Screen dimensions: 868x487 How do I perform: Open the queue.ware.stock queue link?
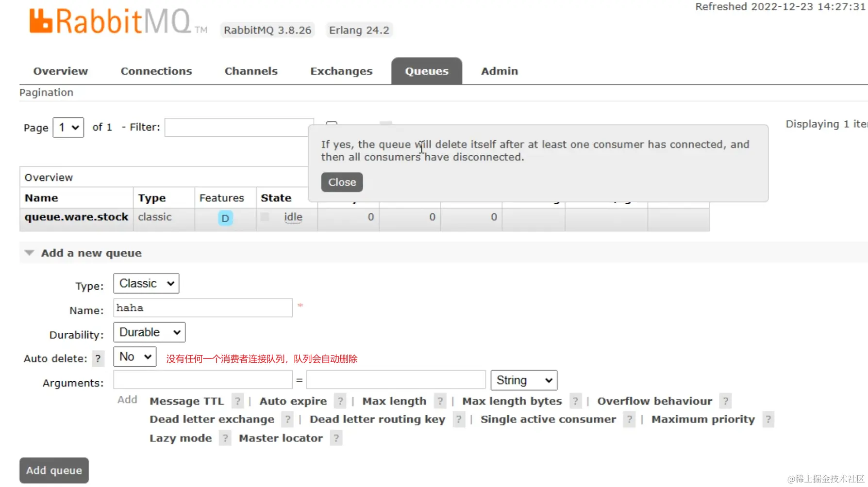coord(77,217)
